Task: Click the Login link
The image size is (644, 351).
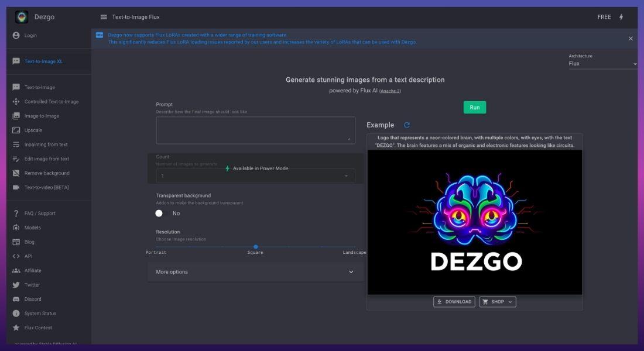Action: (x=30, y=35)
